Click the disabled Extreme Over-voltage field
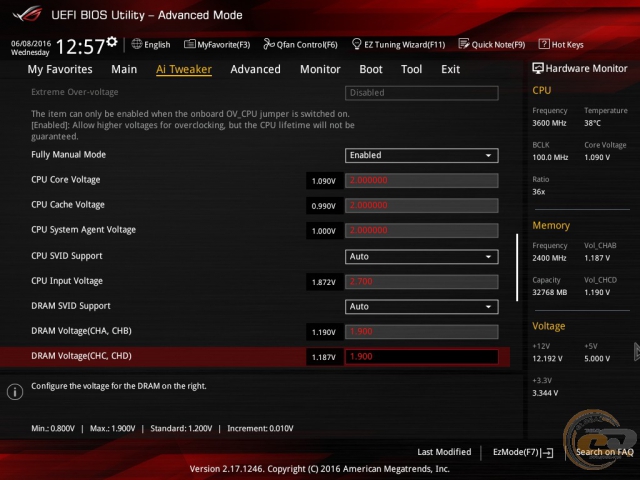640x480 pixels. (x=421, y=93)
